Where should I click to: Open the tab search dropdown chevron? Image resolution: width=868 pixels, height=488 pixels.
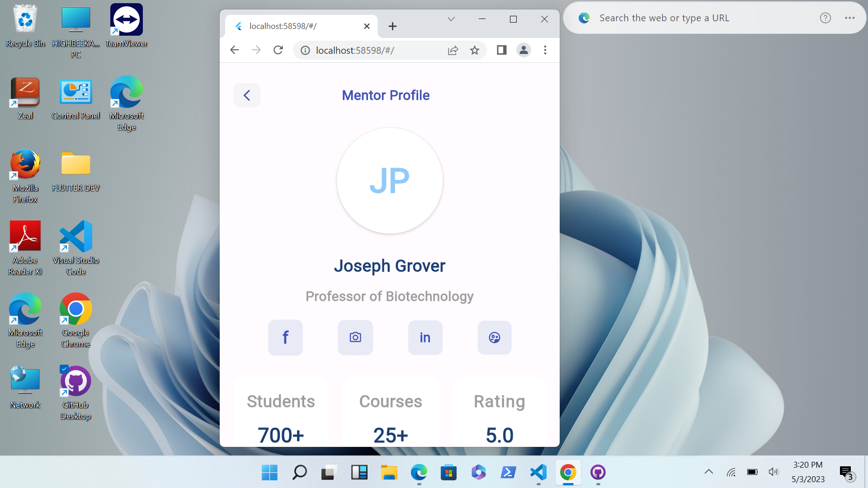[x=451, y=19]
